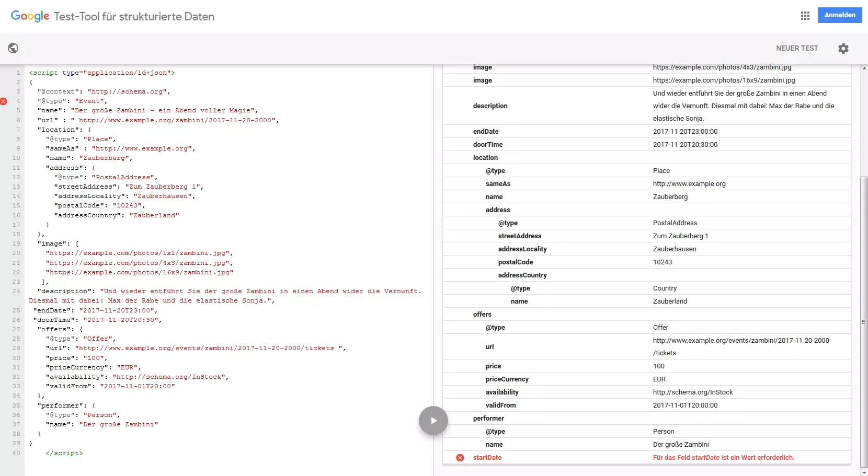868x476 pixels.
Task: Click the Google logo
Action: pyautogui.click(x=30, y=16)
